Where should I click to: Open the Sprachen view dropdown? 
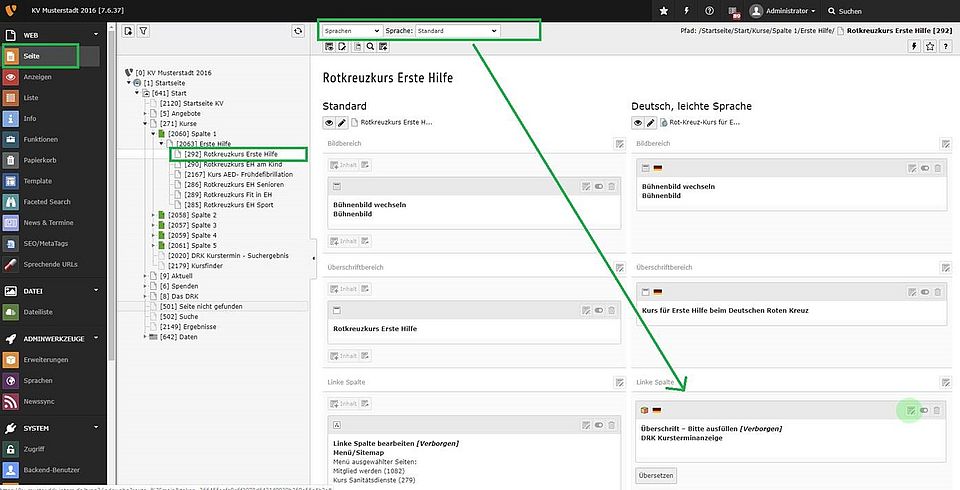click(352, 31)
